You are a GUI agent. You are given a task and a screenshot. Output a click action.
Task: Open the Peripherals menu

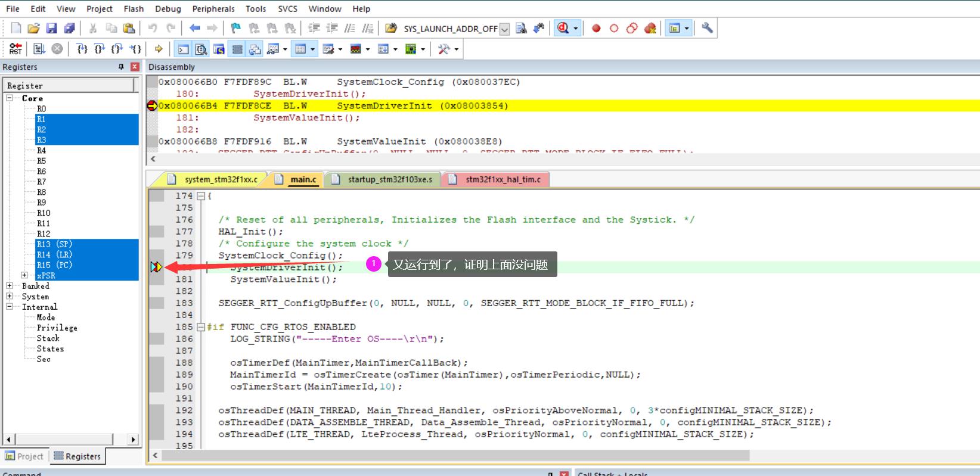coord(213,9)
